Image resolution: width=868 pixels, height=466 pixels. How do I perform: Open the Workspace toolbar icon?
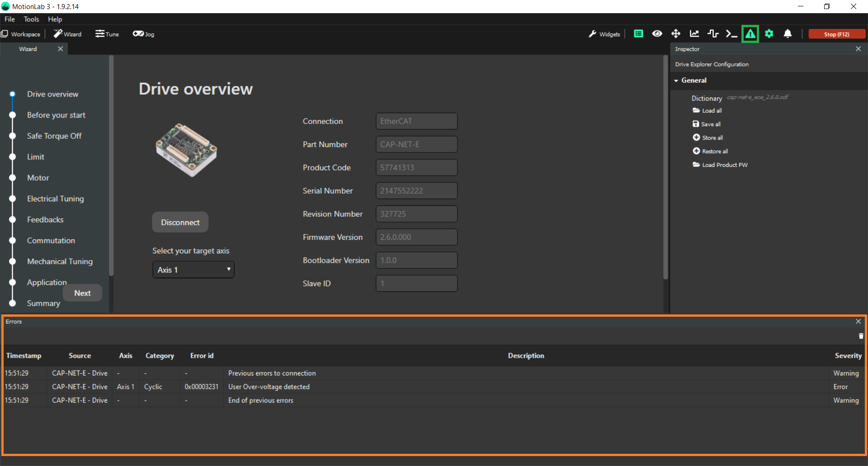(21, 34)
